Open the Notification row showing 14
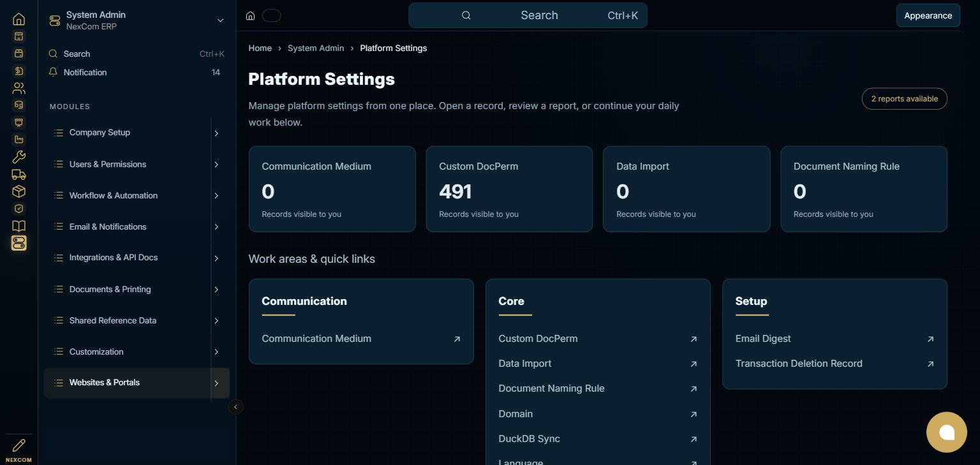Viewport: 980px width, 465px height. click(x=137, y=72)
